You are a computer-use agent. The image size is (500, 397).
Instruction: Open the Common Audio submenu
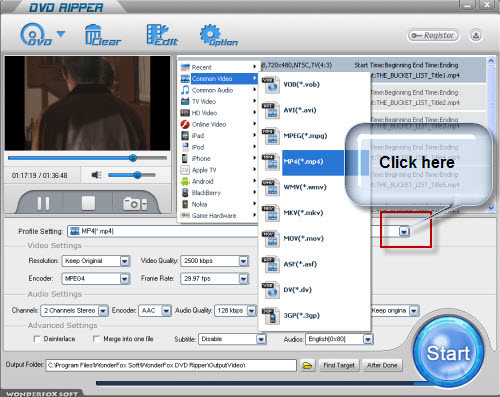(218, 90)
